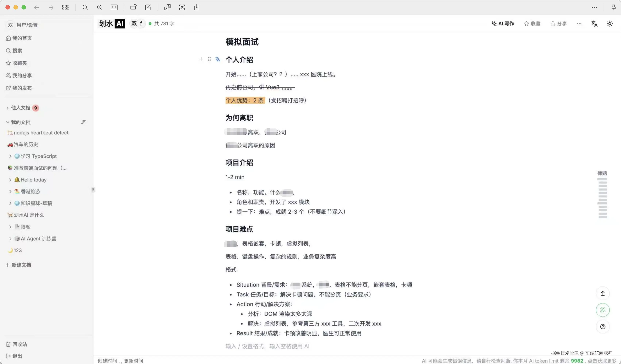The width and height of the screenshot is (621, 364).
Task: Open the AI 写作 menu
Action: click(503, 23)
